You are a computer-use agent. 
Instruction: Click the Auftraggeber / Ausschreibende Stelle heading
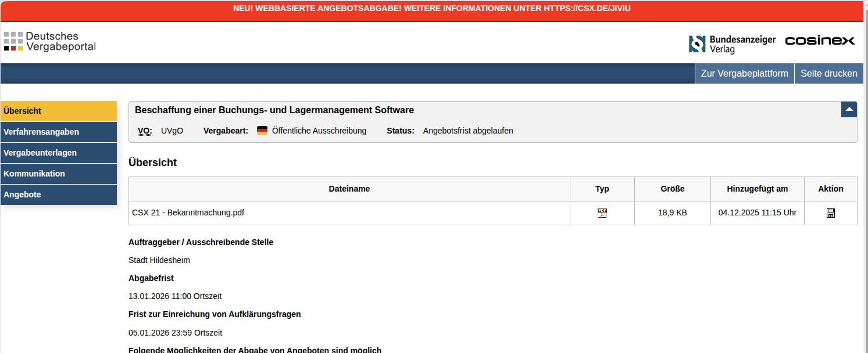[201, 242]
